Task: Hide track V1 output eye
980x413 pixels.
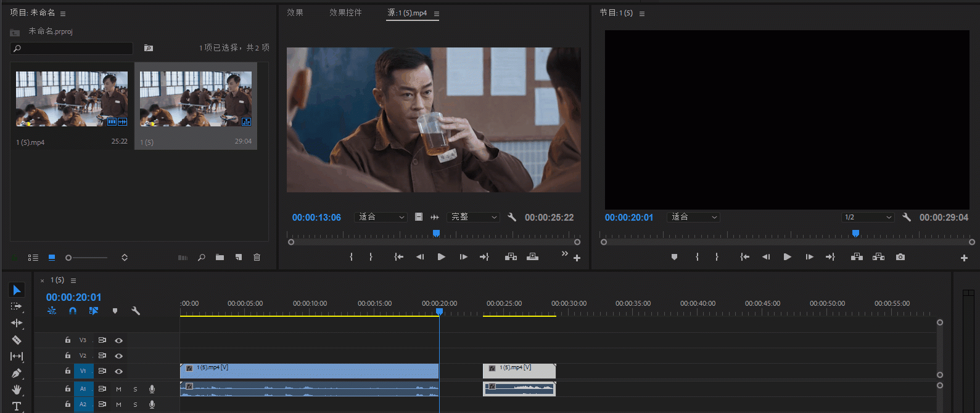Action: coord(119,371)
